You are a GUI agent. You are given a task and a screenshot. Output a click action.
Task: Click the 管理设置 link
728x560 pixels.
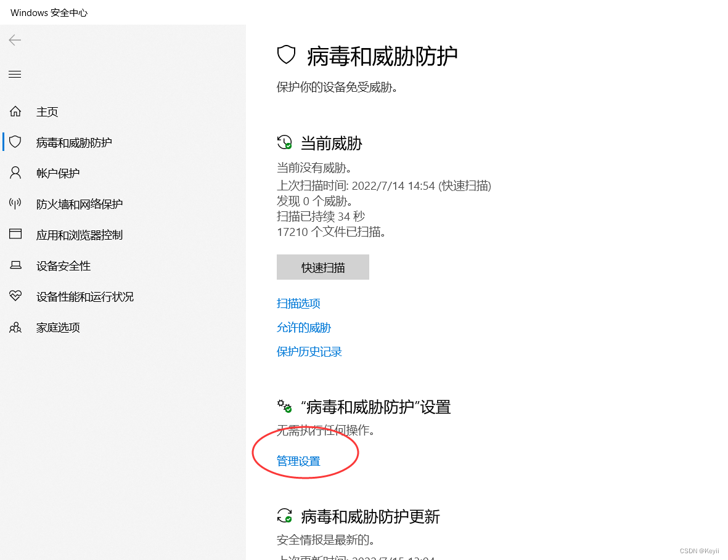click(x=298, y=461)
